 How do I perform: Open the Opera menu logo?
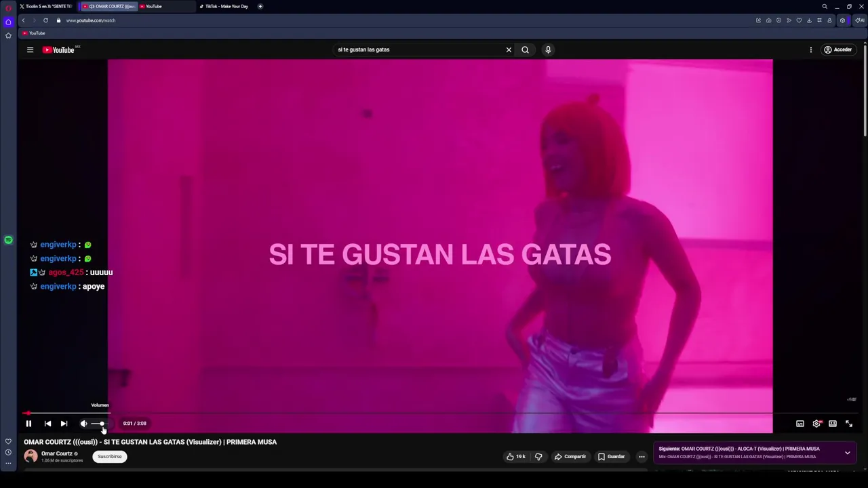pyautogui.click(x=8, y=7)
